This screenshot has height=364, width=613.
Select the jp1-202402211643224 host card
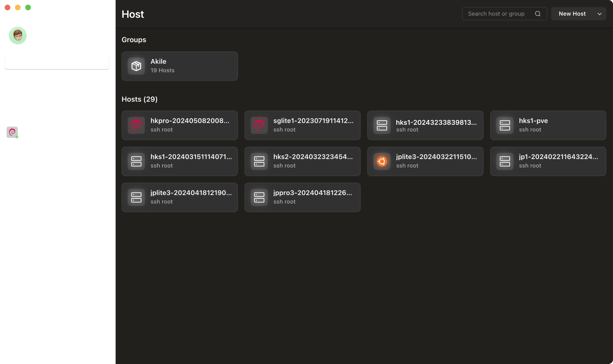point(548,161)
